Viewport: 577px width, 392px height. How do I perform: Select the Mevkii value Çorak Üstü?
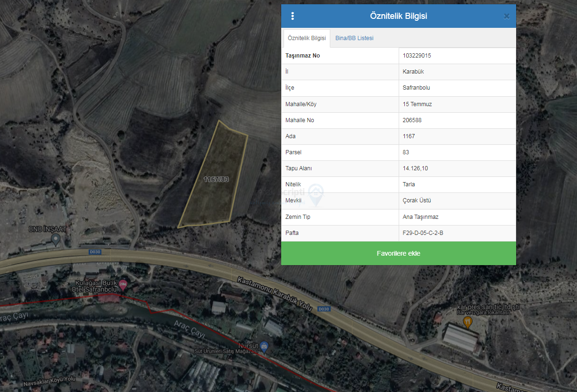coord(417,200)
